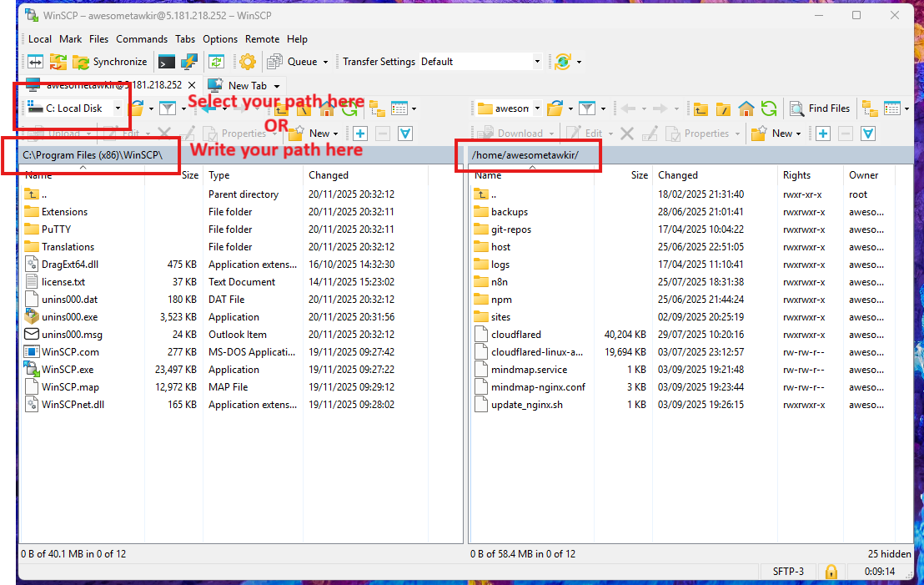Open session in PuTTY icon
The width and height of the screenshot is (924, 585).
click(189, 62)
